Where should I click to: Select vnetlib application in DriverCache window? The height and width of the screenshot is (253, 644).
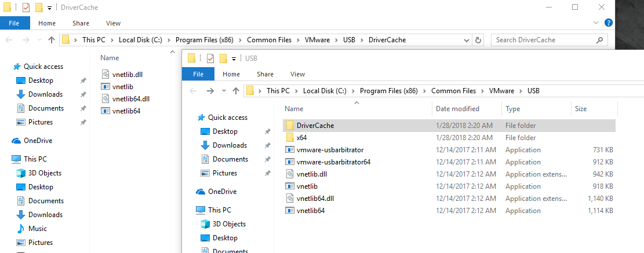coord(122,86)
